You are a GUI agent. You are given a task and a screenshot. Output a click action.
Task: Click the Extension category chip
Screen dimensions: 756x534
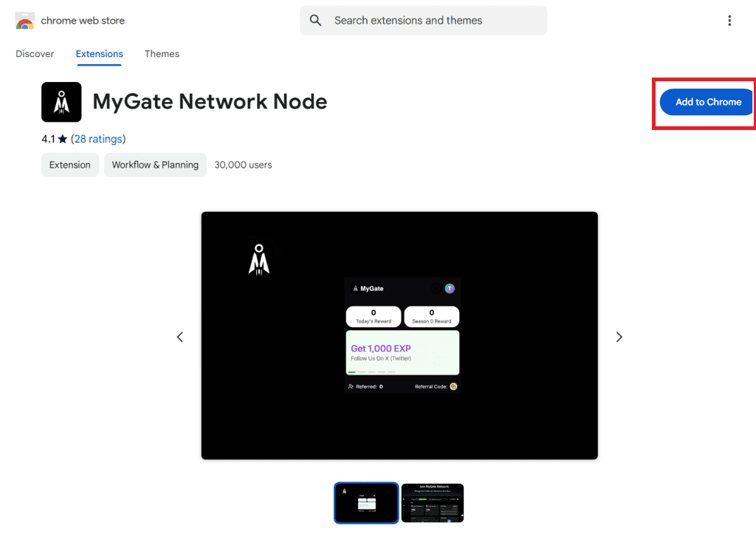coord(70,165)
